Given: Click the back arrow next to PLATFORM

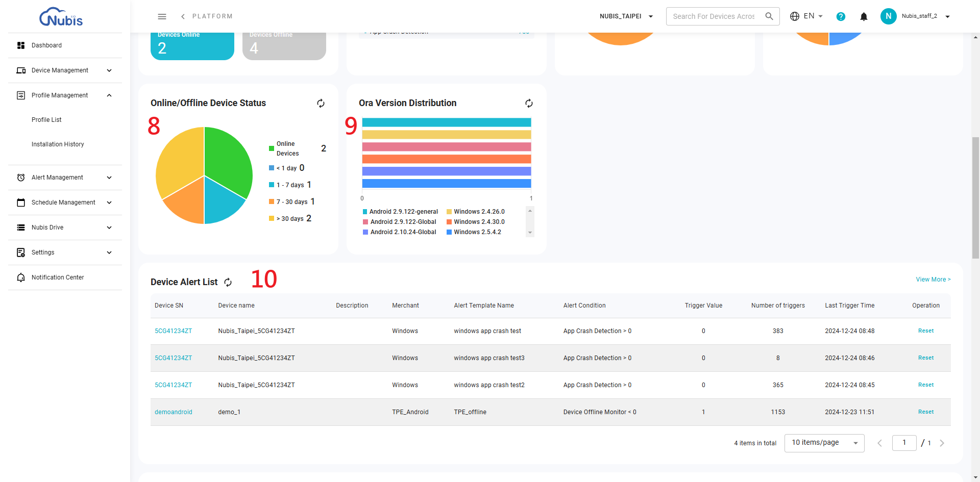Looking at the screenshot, I should point(183,16).
